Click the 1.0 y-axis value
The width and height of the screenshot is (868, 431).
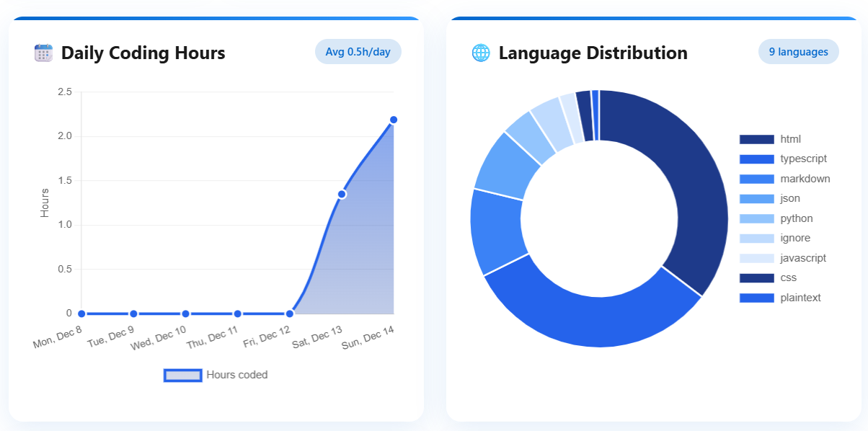pos(65,225)
